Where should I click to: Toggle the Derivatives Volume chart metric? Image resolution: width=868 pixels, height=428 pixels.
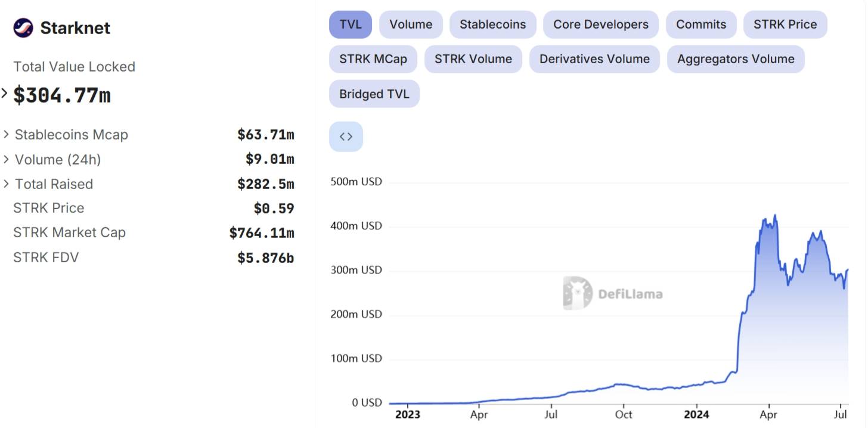pyautogui.click(x=594, y=59)
